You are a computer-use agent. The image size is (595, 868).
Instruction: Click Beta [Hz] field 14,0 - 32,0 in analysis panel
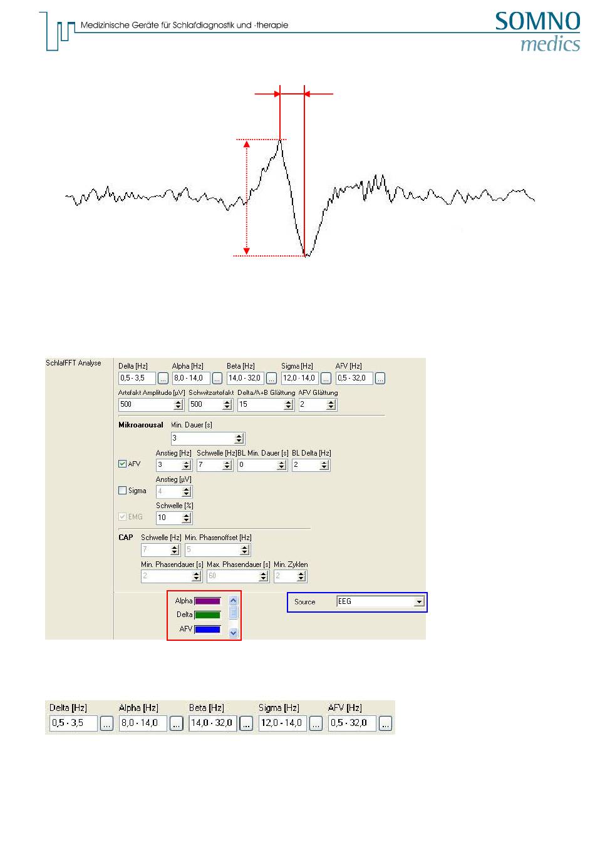[x=246, y=378]
